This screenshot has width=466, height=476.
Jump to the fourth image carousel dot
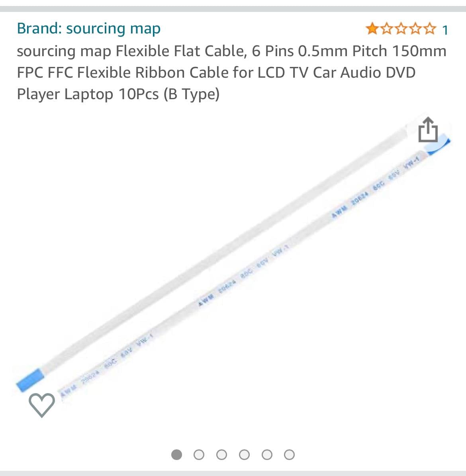[x=245, y=454]
